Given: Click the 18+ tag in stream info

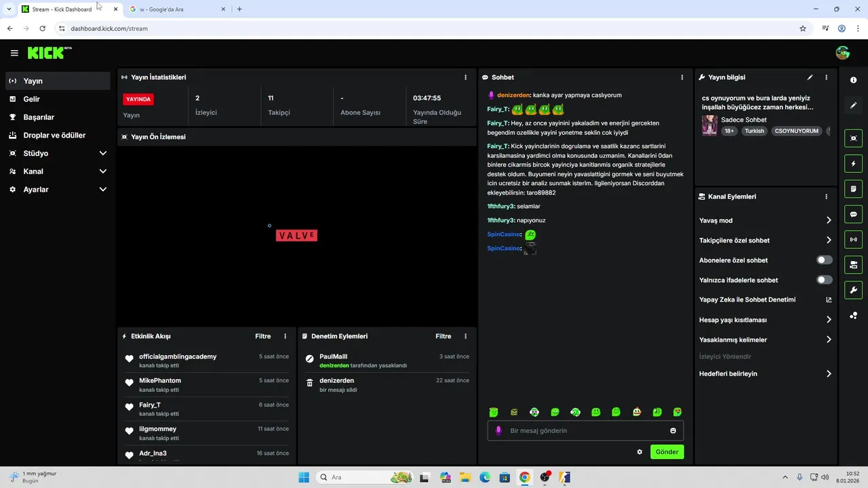Looking at the screenshot, I should pos(729,131).
